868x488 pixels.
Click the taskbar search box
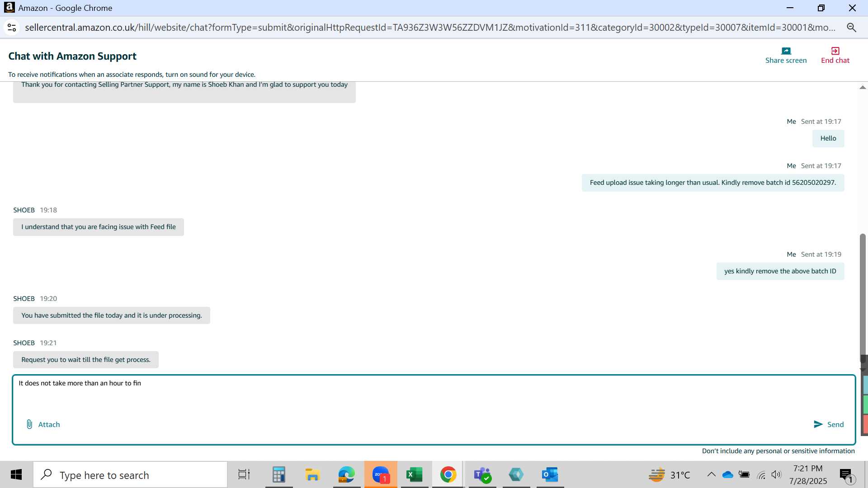tap(130, 475)
